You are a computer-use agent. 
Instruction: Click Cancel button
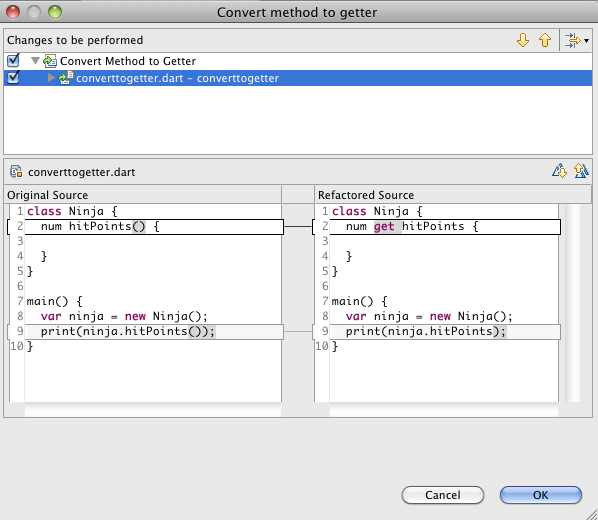443,495
